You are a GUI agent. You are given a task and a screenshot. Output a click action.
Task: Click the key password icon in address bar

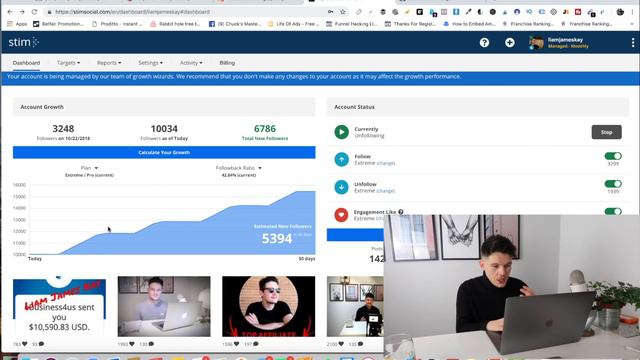pos(330,12)
